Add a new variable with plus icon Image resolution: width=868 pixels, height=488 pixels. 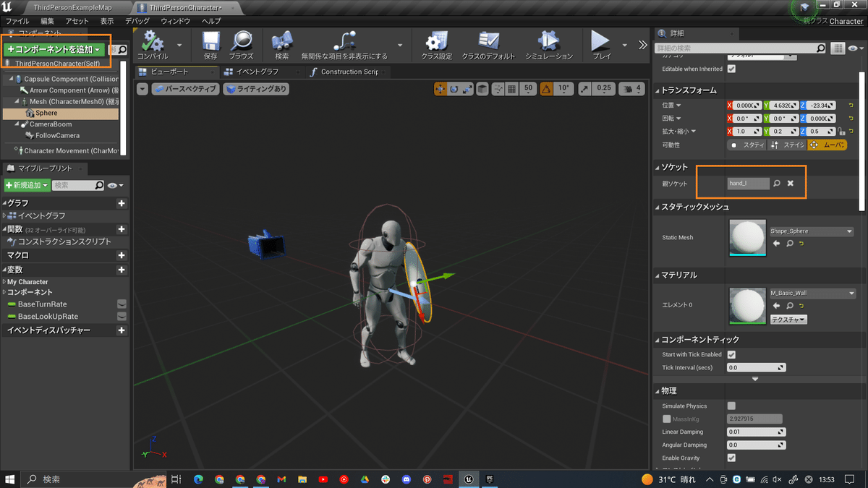coord(122,270)
